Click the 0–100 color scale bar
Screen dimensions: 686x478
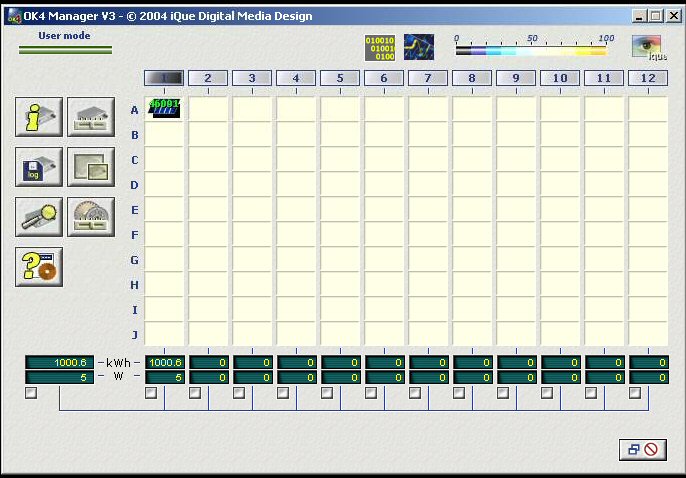530,50
